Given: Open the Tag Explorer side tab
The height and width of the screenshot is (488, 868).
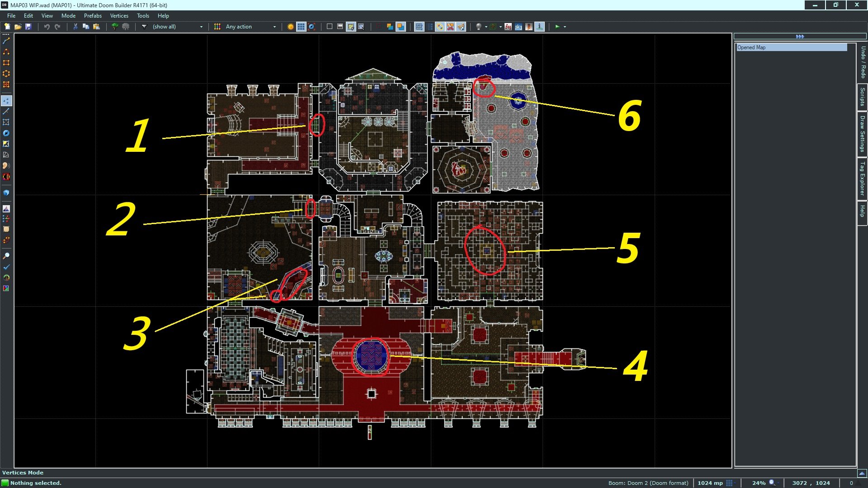Looking at the screenshot, I should tap(863, 178).
